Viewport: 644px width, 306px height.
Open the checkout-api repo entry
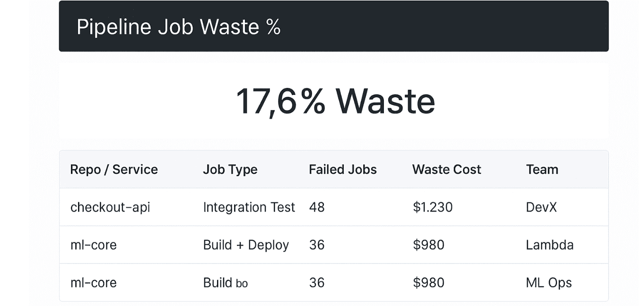pyautogui.click(x=110, y=207)
